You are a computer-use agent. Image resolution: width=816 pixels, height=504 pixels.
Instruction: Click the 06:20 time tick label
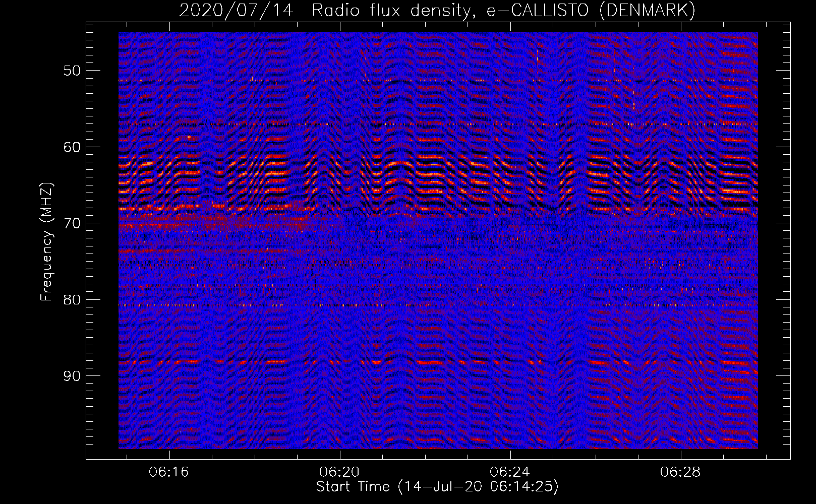click(339, 472)
